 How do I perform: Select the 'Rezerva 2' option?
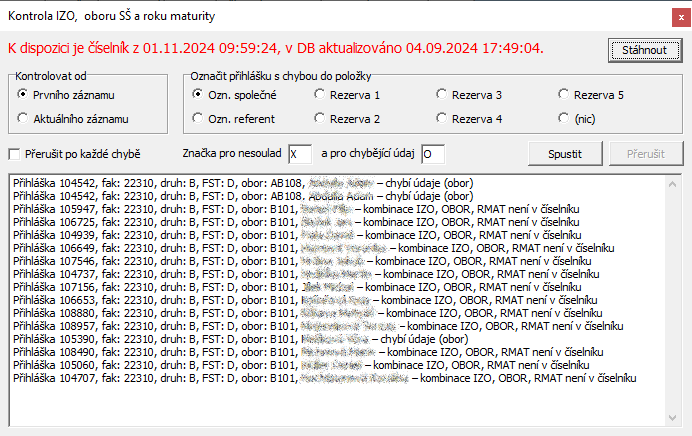[320, 119]
